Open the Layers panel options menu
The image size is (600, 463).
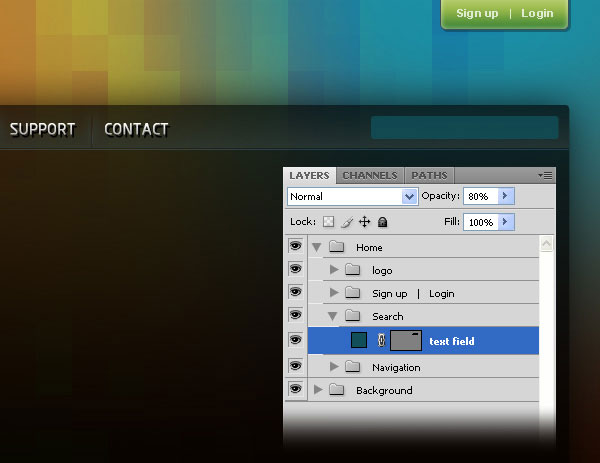point(545,176)
